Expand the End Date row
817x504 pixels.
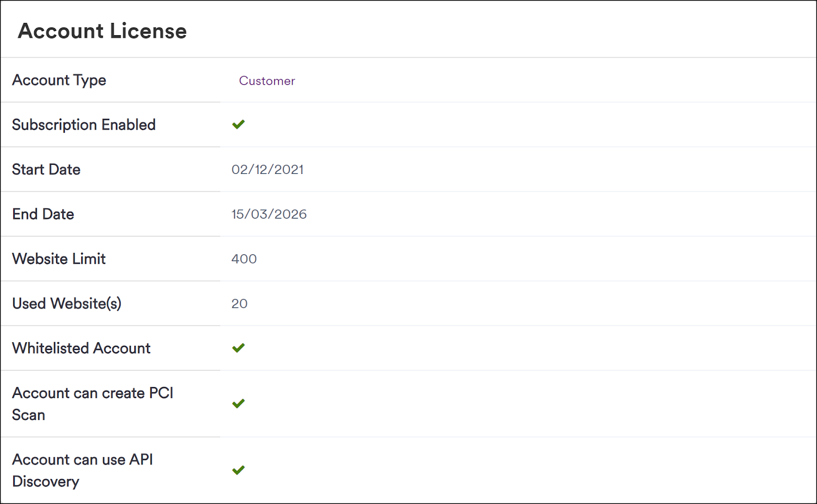(x=43, y=214)
